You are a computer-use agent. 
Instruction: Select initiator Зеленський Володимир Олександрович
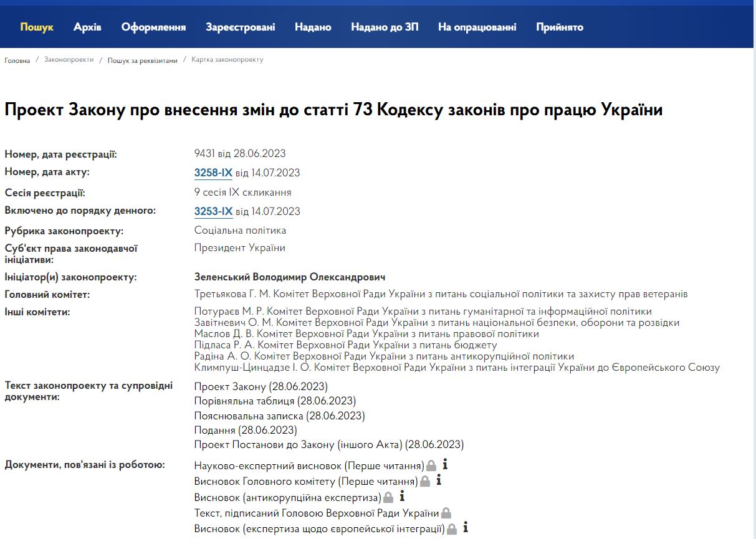click(290, 277)
